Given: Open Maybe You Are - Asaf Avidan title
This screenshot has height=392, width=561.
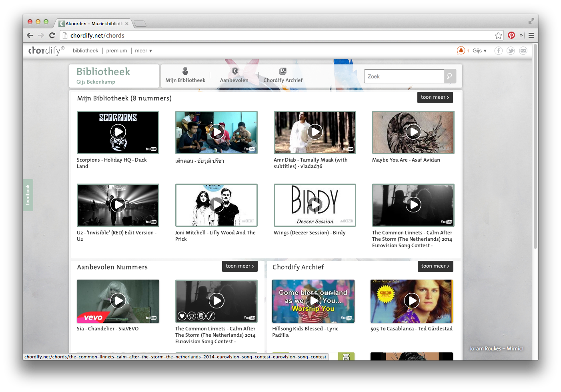Looking at the screenshot, I should point(406,160).
